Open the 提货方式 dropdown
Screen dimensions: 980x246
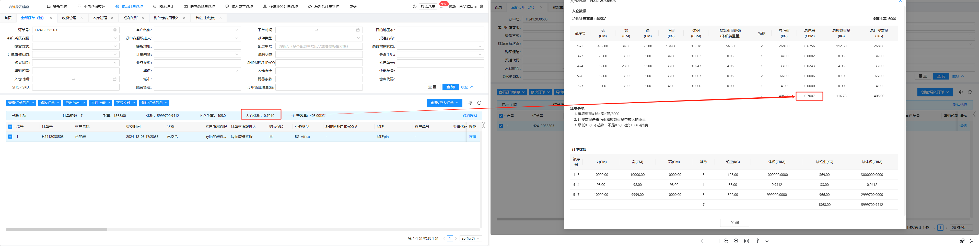[x=76, y=46]
